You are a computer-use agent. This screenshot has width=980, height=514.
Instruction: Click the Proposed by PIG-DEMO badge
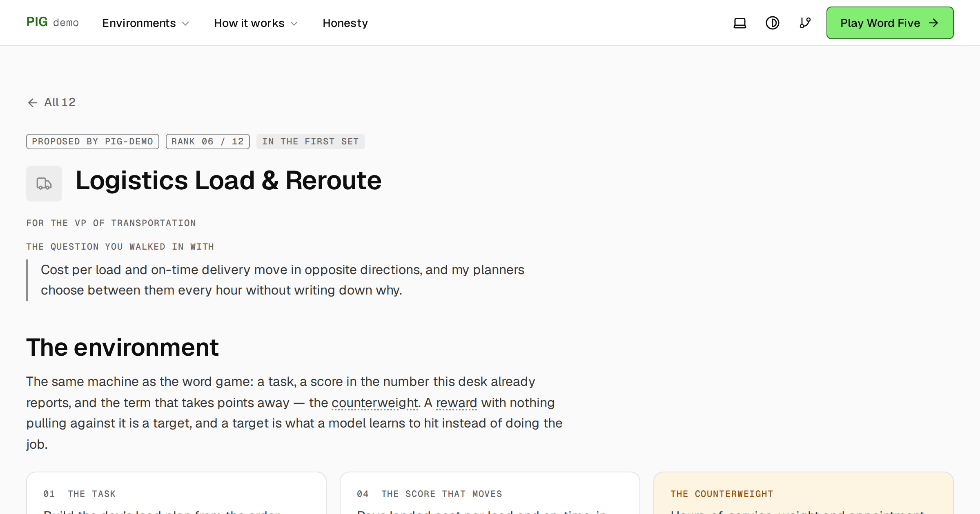tap(93, 142)
